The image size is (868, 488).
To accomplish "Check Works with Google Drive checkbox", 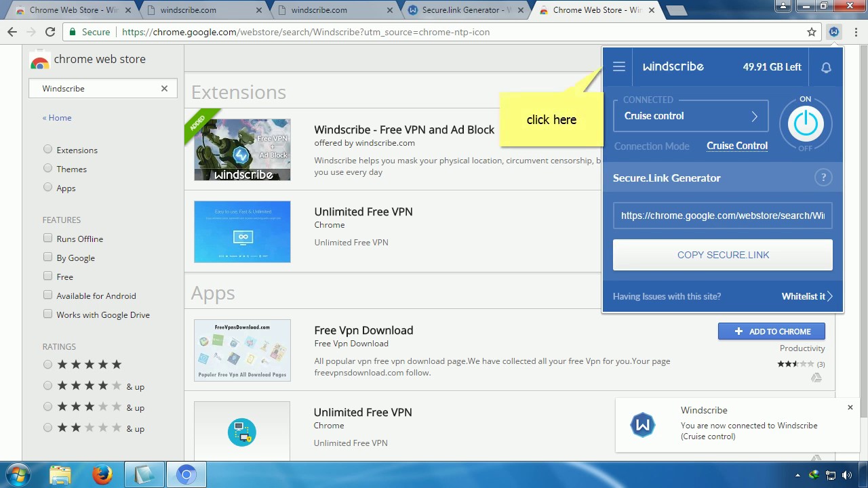I will 47,314.
